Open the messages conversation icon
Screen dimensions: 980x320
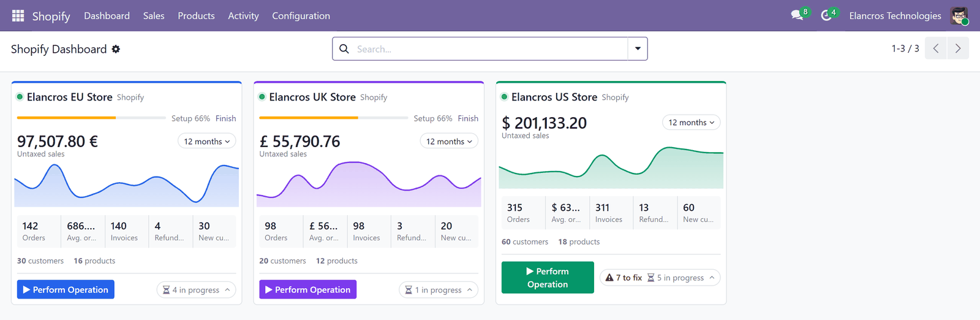coord(797,15)
